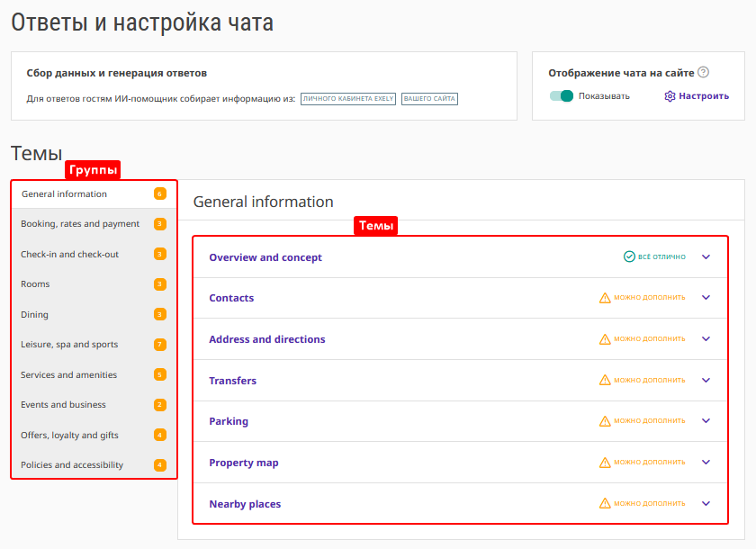Click the 'все отлично' status text
The height and width of the screenshot is (549, 756).
point(661,256)
